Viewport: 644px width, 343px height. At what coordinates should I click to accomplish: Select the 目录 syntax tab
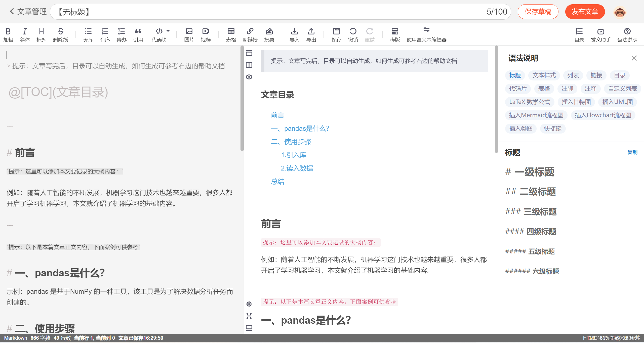(x=620, y=75)
